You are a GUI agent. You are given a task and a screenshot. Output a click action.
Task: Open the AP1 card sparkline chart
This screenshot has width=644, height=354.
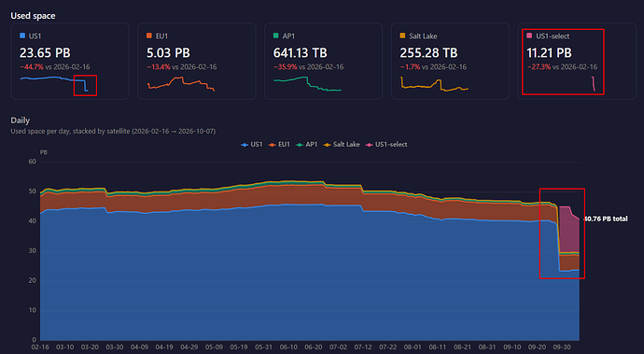point(308,83)
